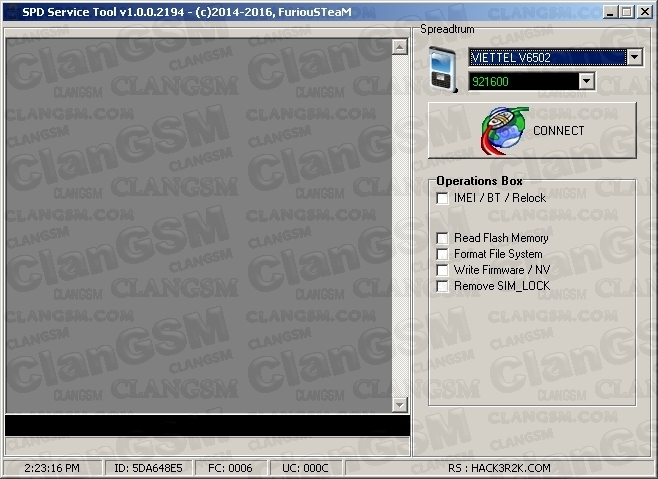This screenshot has width=658, height=479.
Task: Toggle the Remove SIM_LOCK checkbox
Action: tap(442, 286)
